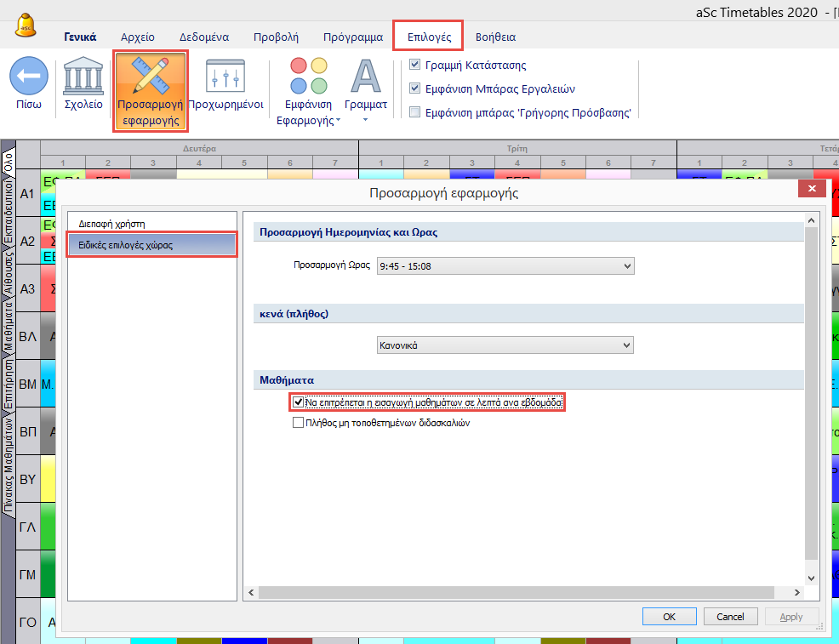Click Εμφάνιση Εφαρμογής colored circles icon

[x=308, y=77]
